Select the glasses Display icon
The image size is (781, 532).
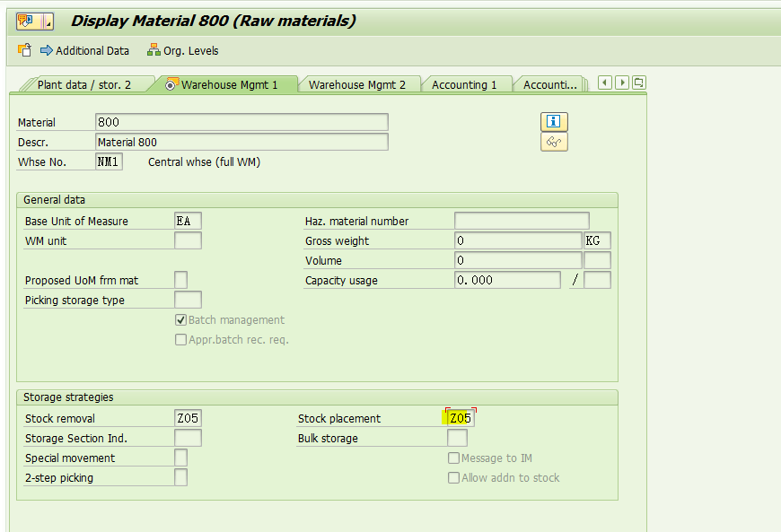tap(554, 142)
